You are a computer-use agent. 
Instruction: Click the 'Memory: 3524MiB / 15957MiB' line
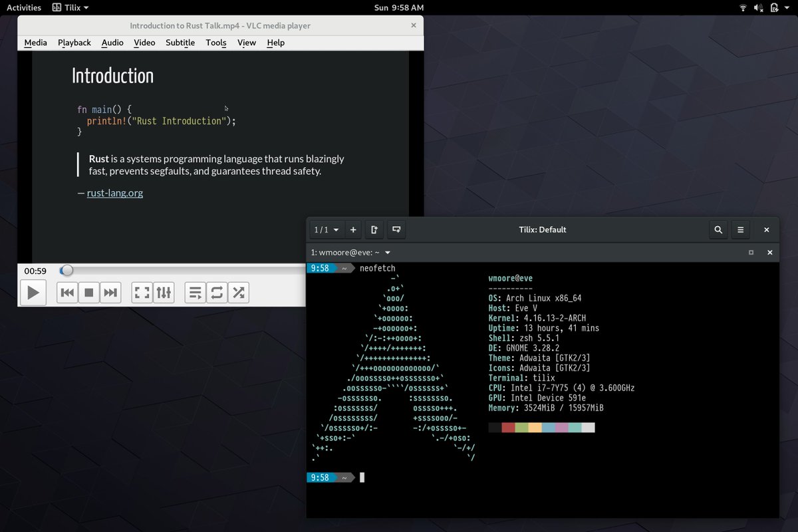click(x=546, y=408)
